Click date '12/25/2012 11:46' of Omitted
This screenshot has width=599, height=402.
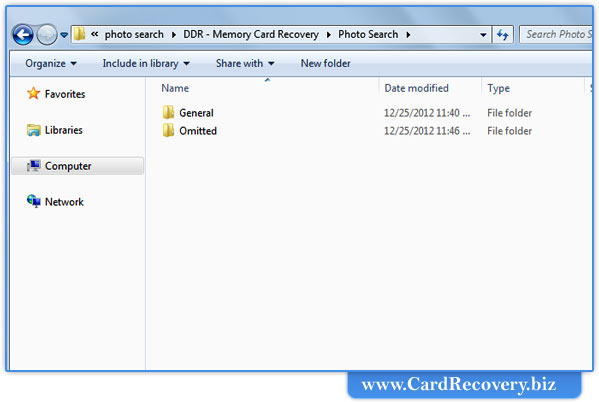click(x=427, y=131)
